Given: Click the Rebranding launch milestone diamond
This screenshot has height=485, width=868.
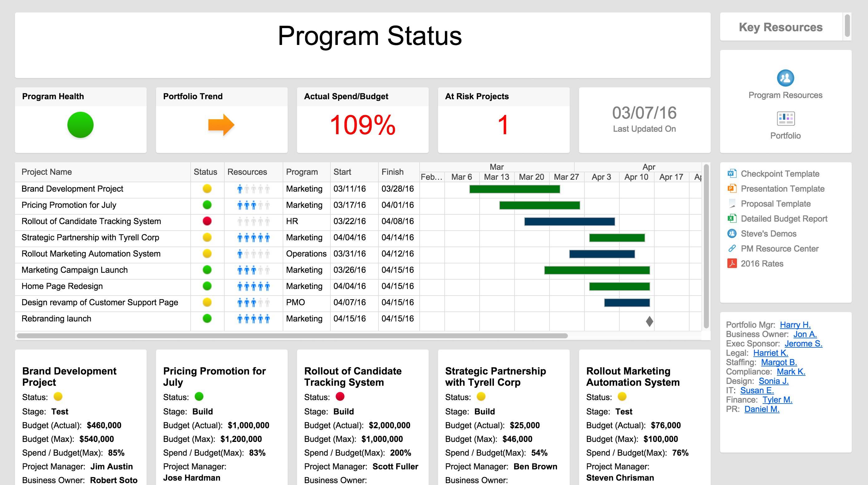Looking at the screenshot, I should 649,321.
